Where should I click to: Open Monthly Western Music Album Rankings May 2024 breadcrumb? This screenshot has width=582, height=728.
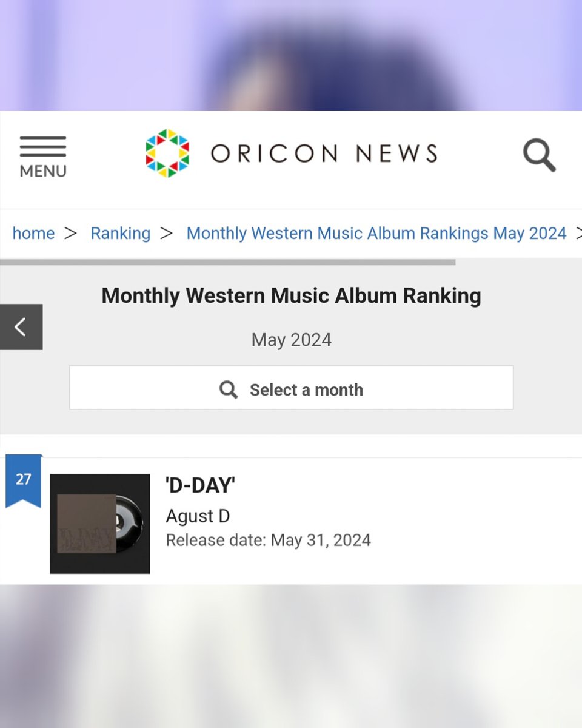[x=376, y=233]
